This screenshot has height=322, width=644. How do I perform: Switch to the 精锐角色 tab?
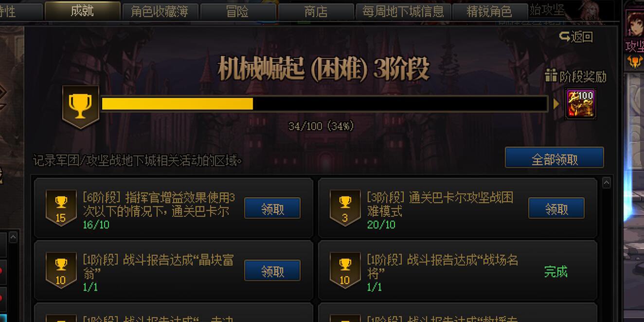coord(490,11)
